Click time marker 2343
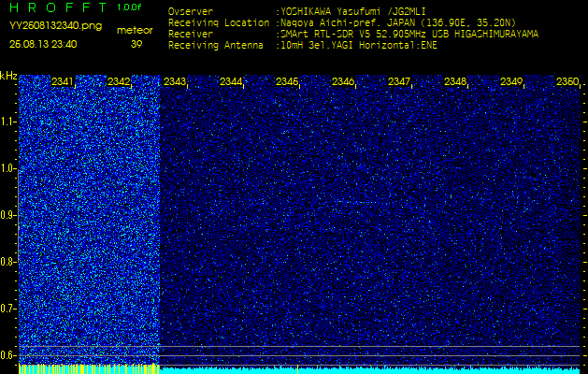 coord(175,81)
